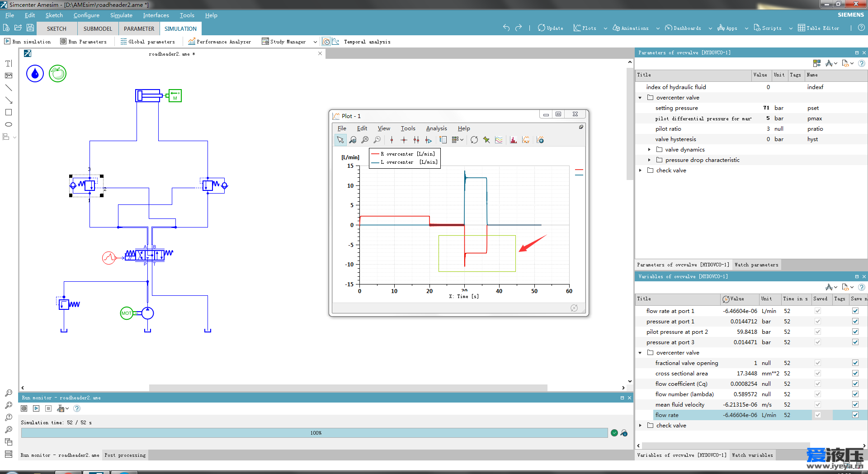Click the XY plot icon in Plot-1
Image resolution: width=868 pixels, height=474 pixels.
click(525, 140)
